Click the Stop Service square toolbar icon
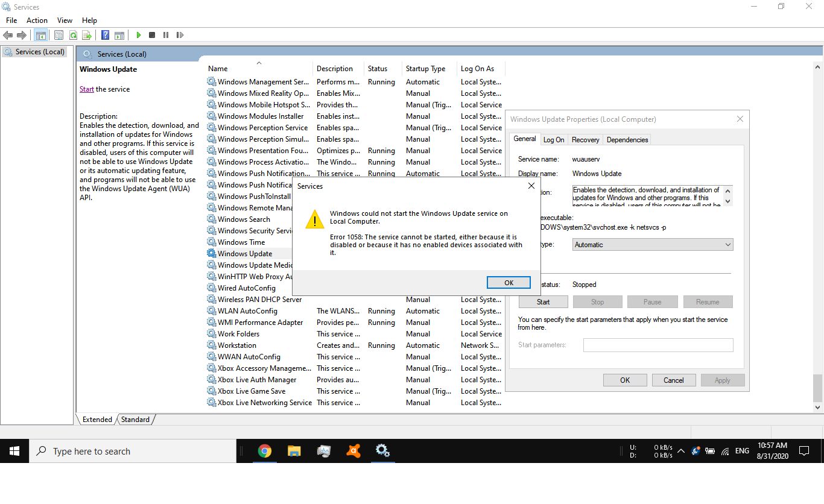The image size is (824, 504). coord(152,35)
